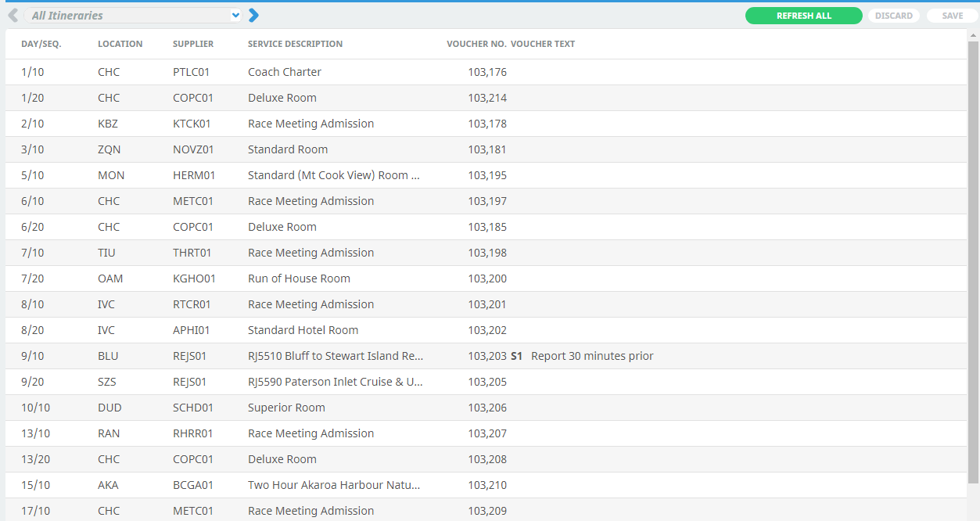Click the S1 marker on voucher 103,203
The height and width of the screenshot is (521, 980).
tap(516, 356)
